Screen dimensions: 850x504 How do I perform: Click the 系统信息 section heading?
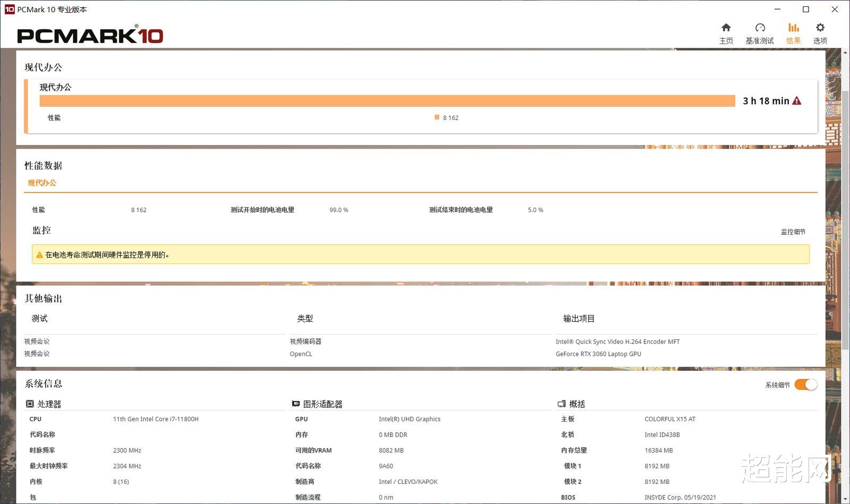tap(44, 383)
